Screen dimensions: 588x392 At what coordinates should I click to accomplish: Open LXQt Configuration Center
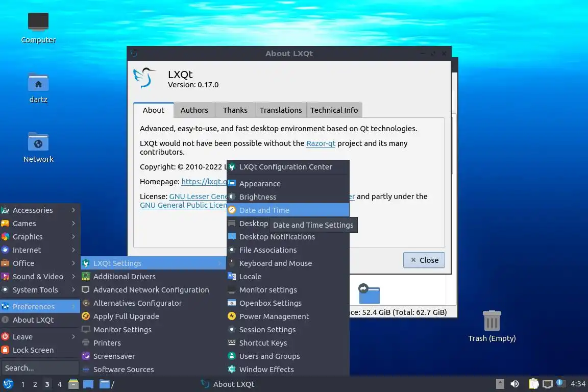click(x=288, y=167)
